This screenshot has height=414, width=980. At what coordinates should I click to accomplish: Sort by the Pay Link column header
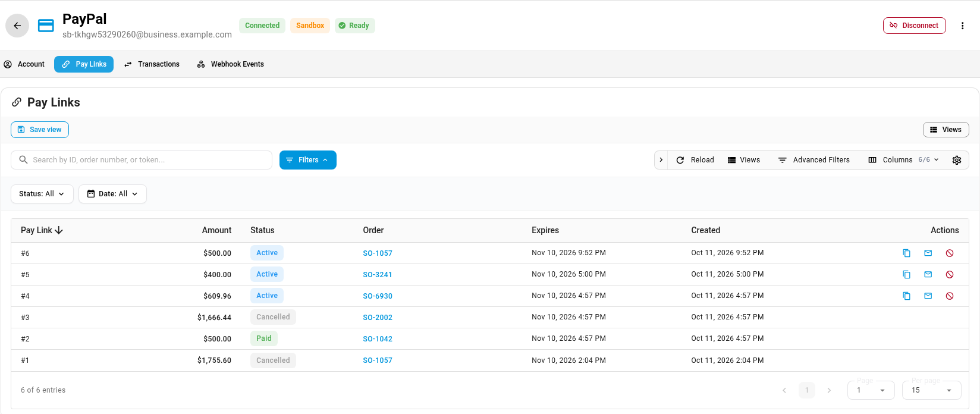(x=42, y=230)
